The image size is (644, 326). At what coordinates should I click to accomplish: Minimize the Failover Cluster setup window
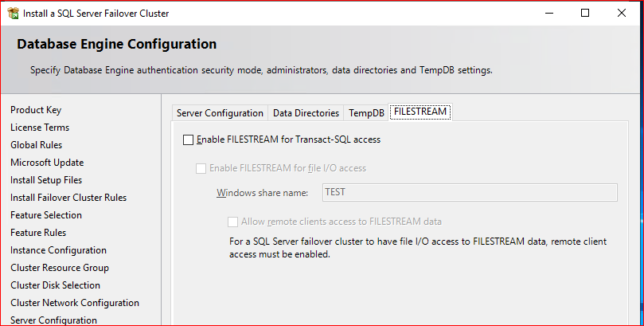click(x=549, y=14)
